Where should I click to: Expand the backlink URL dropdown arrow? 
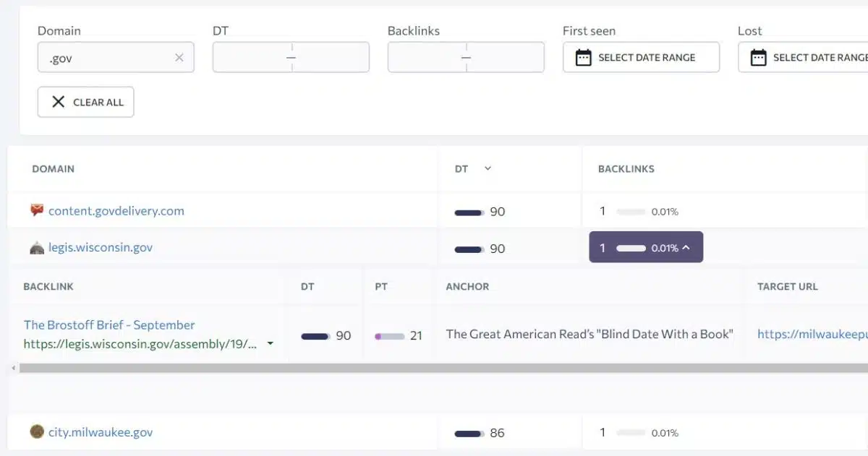point(271,344)
